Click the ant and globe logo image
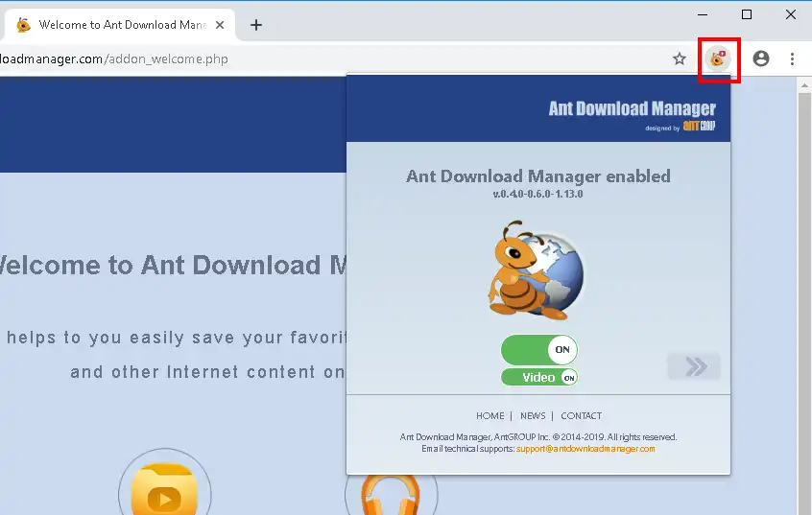This screenshot has height=515, width=812. point(536,269)
